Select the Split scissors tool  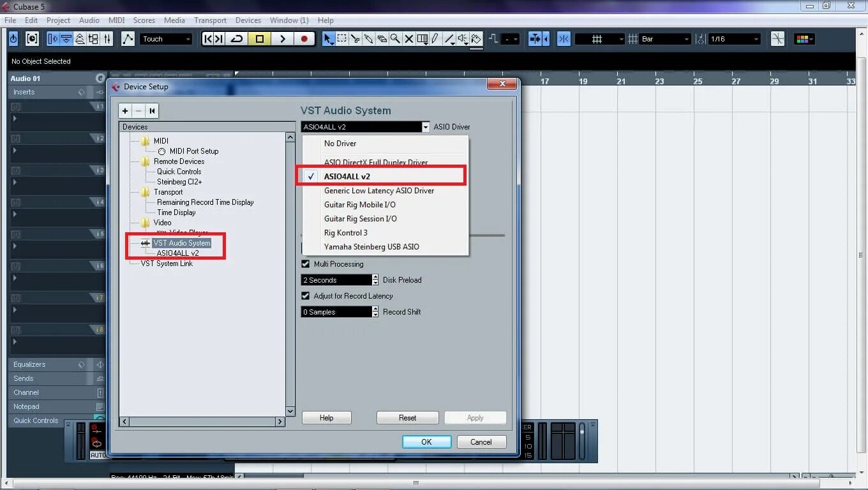355,39
